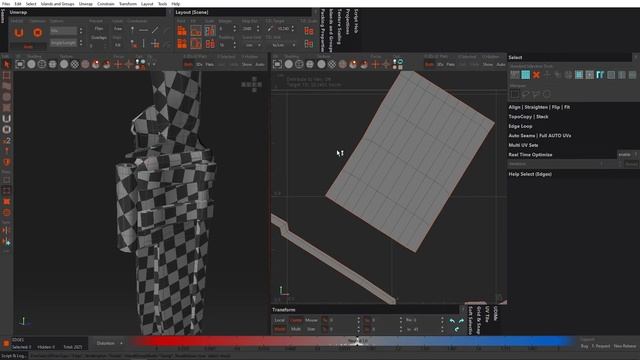640x360 pixels.
Task: Open the Script & Log button
Action: coord(14,356)
